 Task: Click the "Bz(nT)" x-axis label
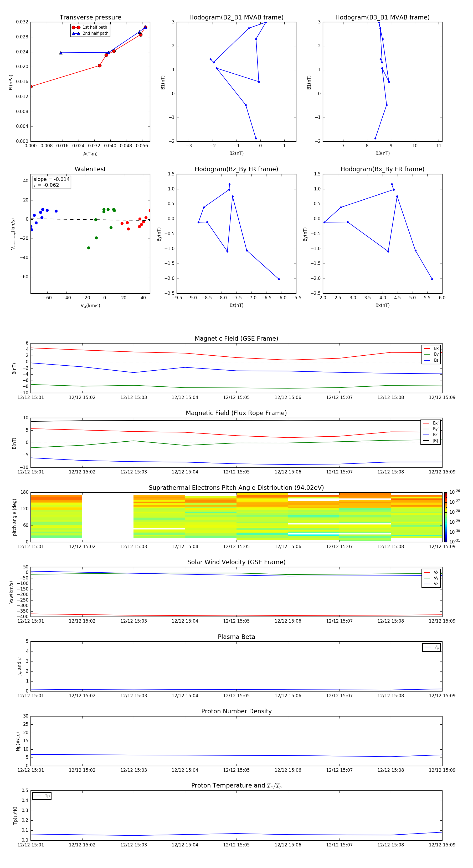(x=236, y=305)
